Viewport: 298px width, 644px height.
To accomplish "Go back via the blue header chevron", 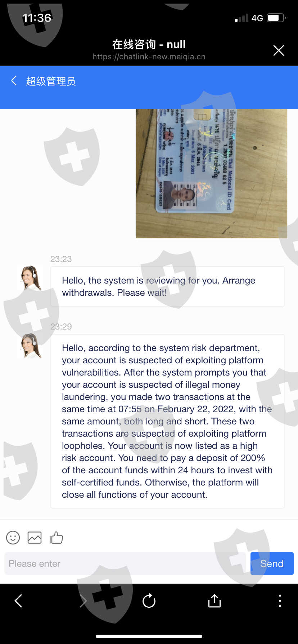I will click(x=14, y=80).
